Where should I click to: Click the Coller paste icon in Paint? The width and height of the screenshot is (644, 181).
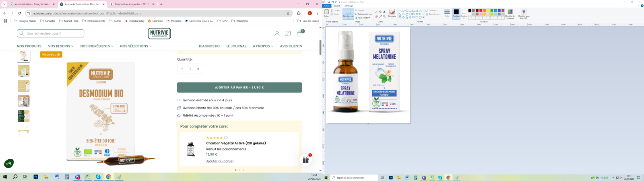click(x=326, y=12)
